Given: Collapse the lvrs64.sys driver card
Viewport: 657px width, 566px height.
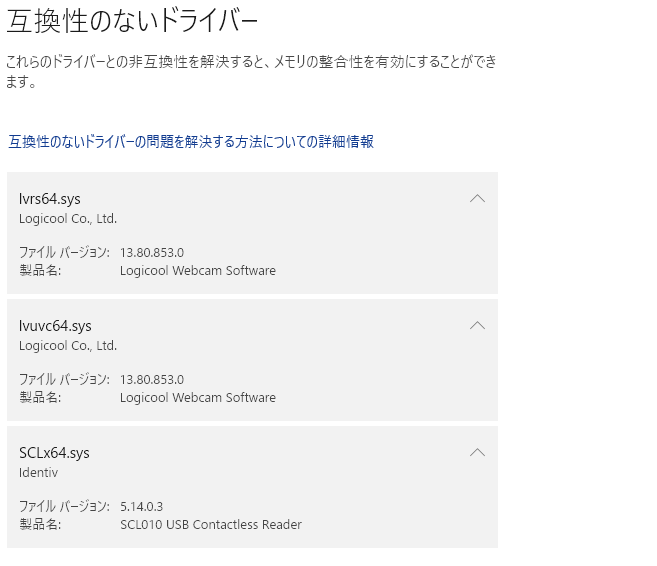Looking at the screenshot, I should [477, 199].
